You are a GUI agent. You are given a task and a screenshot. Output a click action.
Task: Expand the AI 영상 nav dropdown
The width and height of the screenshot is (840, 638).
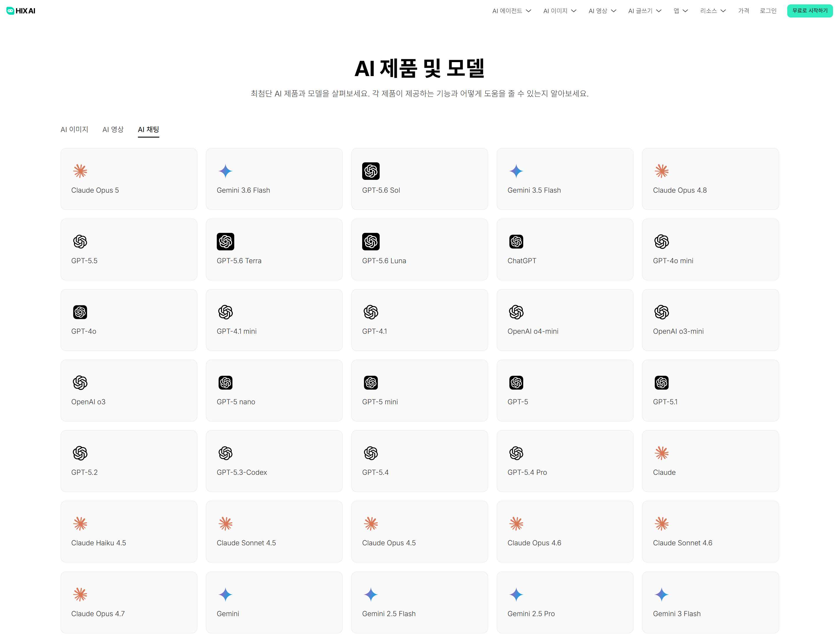click(602, 10)
